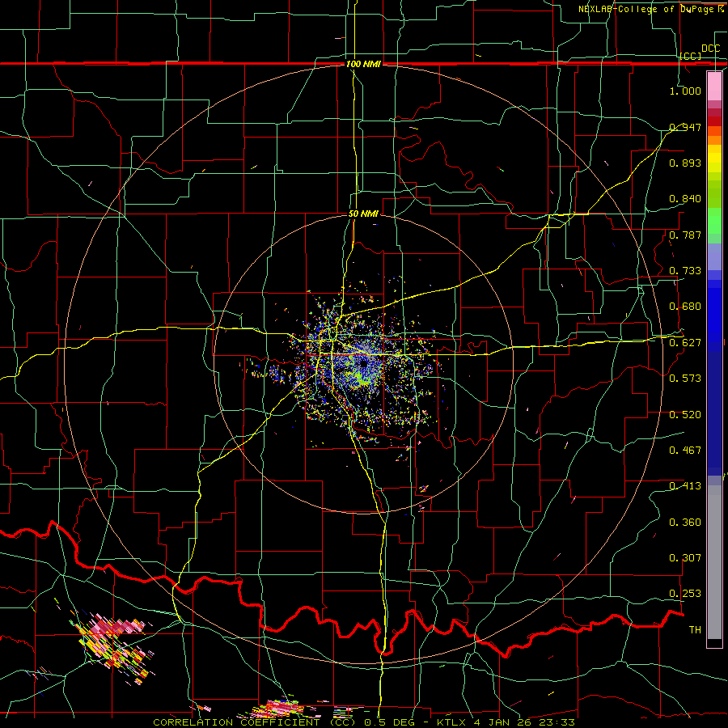Select the 0.573 value on the color scale

(685, 379)
